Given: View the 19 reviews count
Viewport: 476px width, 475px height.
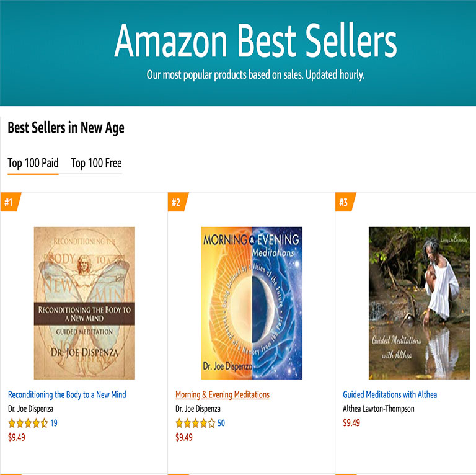Looking at the screenshot, I should [54, 423].
